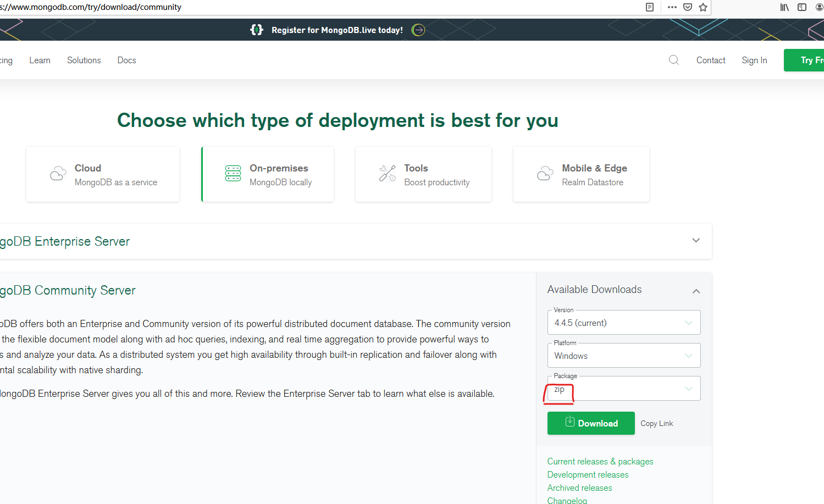
Task: Open the Version dropdown showing 4.4.5
Action: 624,323
